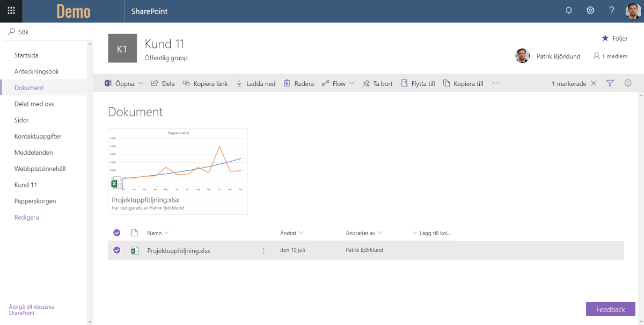The height and width of the screenshot is (325, 644).
Task: Expand the Flow dropdown menu
Action: coord(352,83)
